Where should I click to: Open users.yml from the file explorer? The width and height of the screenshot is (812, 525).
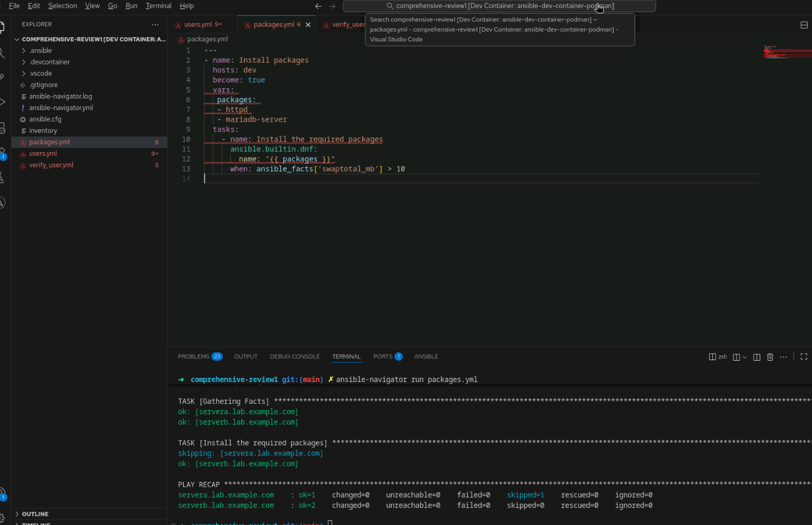coord(43,153)
